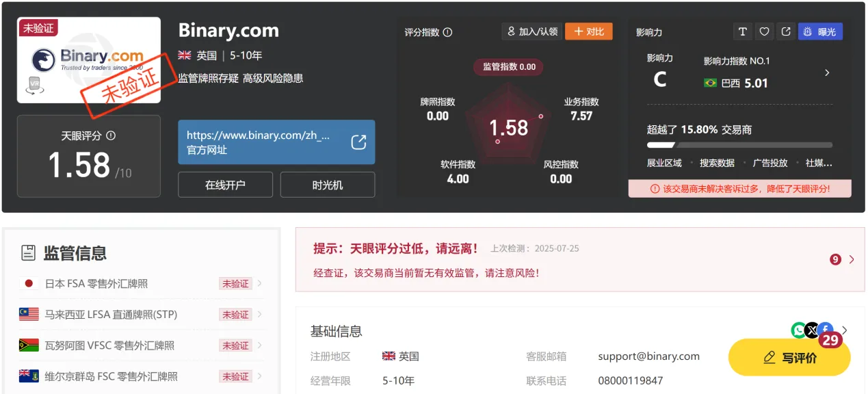Click the 在线开户 button
The height and width of the screenshot is (394, 868).
[225, 185]
